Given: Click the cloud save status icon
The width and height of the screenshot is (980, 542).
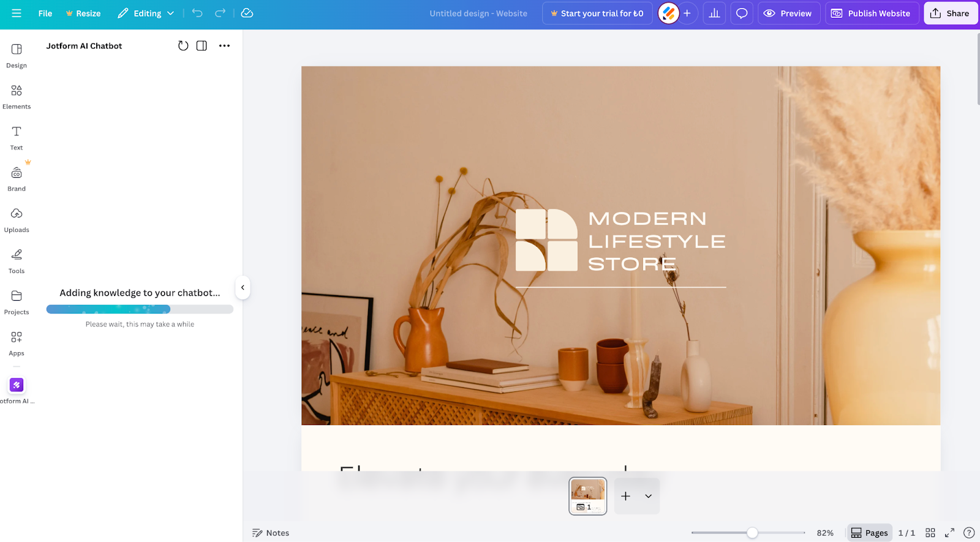Looking at the screenshot, I should click(x=247, y=13).
